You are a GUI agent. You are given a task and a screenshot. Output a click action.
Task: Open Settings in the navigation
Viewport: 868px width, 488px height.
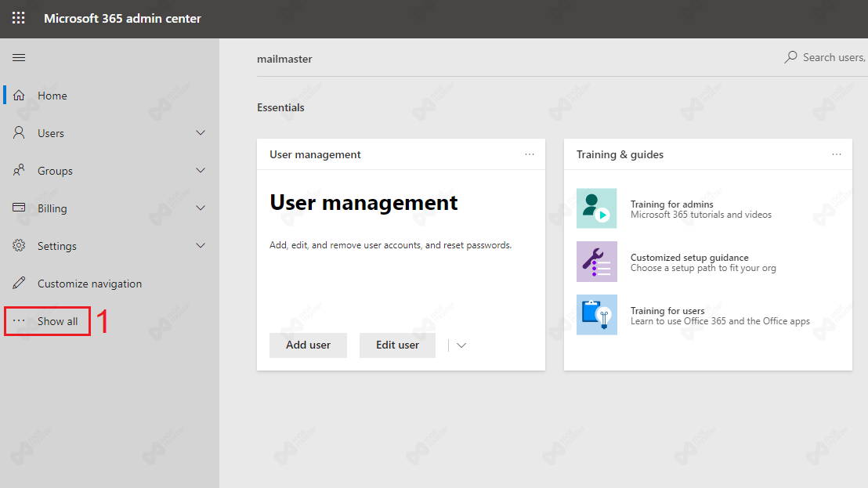tap(57, 246)
